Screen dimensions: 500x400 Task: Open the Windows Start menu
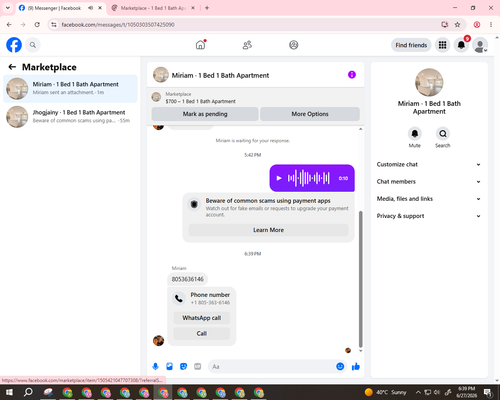click(x=9, y=392)
